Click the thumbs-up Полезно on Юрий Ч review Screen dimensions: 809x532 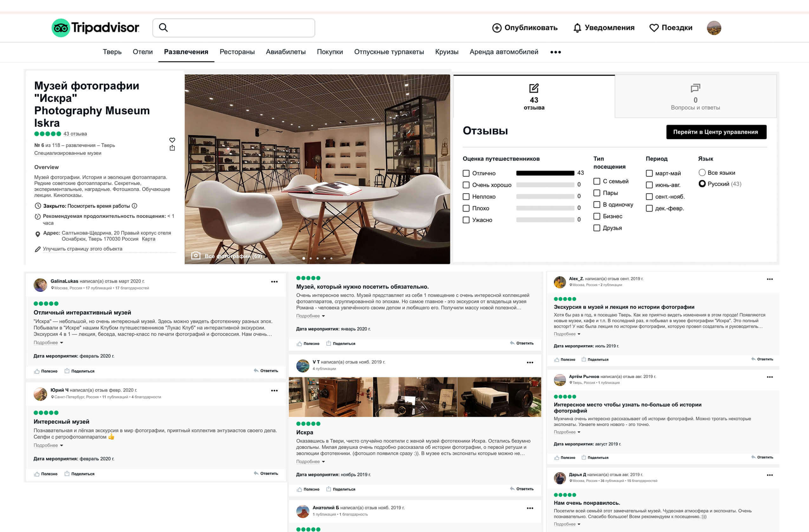(x=46, y=474)
